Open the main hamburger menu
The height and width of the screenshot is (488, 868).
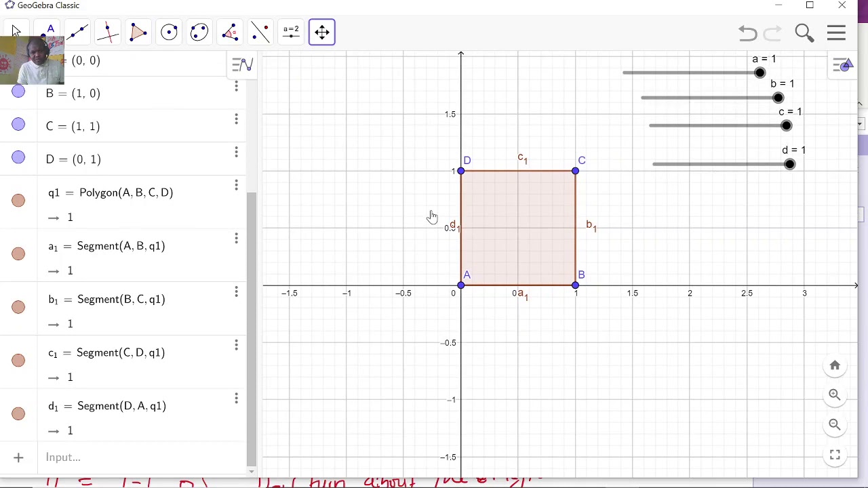[836, 33]
